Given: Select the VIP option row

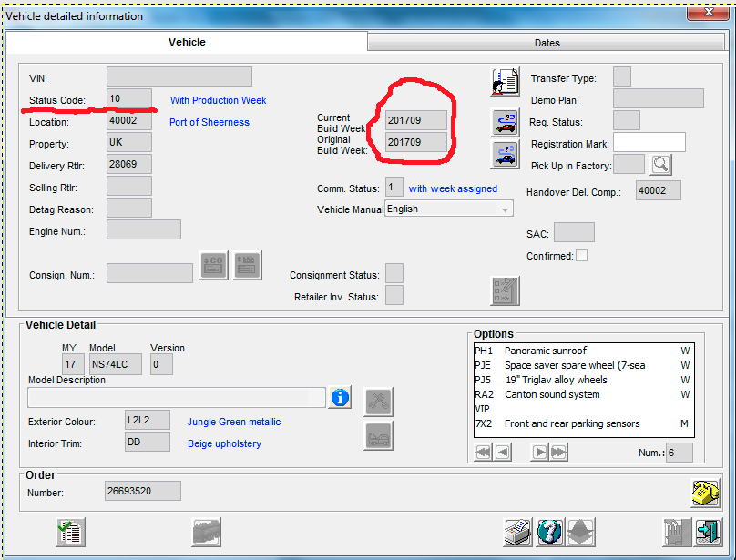Looking at the screenshot, I should pyautogui.click(x=582, y=409).
